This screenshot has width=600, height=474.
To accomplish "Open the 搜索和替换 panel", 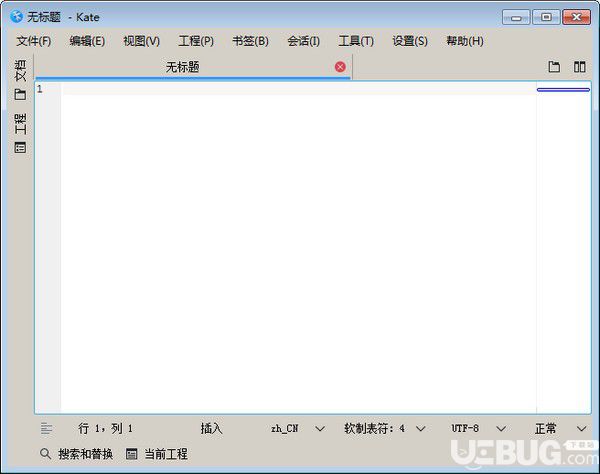I will pyautogui.click(x=77, y=454).
